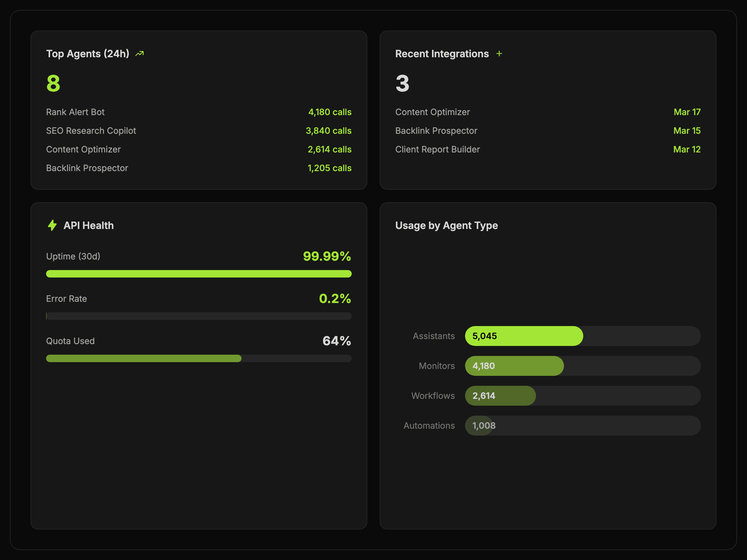Click the Error Rate bar track
This screenshot has height=560, width=747.
tap(199, 316)
